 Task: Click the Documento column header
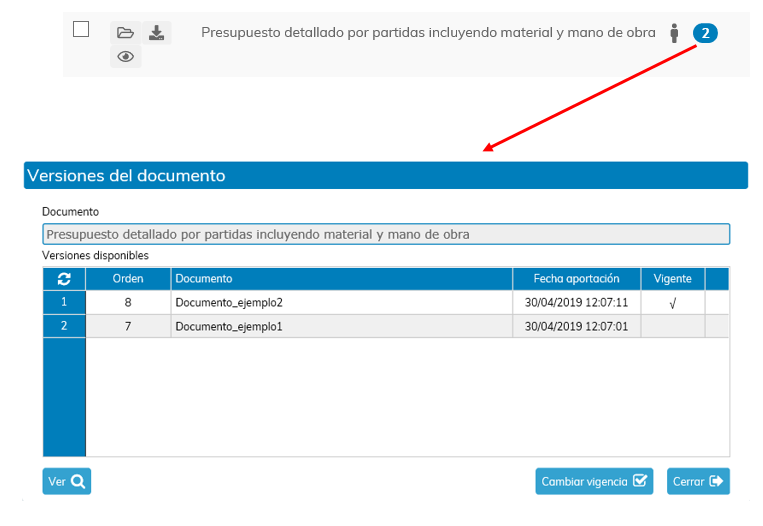tap(341, 279)
